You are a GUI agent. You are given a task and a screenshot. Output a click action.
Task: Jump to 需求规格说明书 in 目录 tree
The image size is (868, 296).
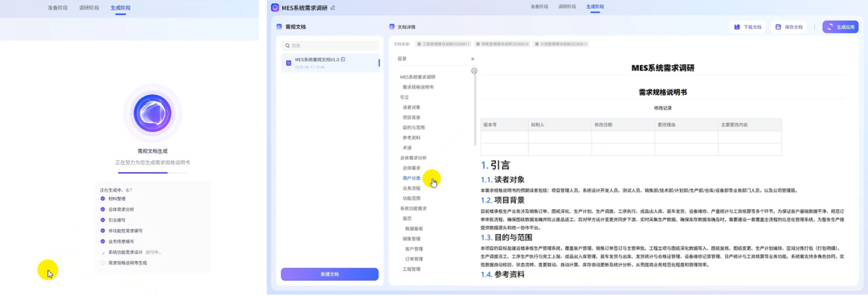(x=418, y=87)
